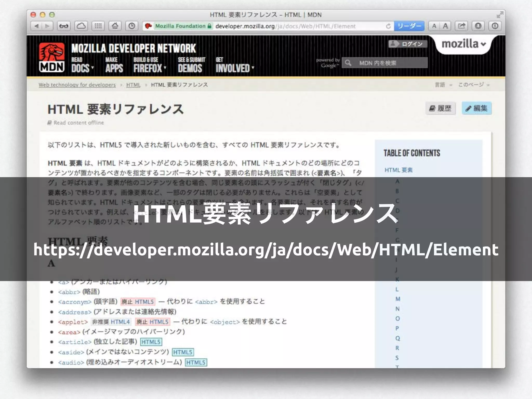532x399 pixels.
Task: Click the ログイン login button
Action: pos(408,44)
